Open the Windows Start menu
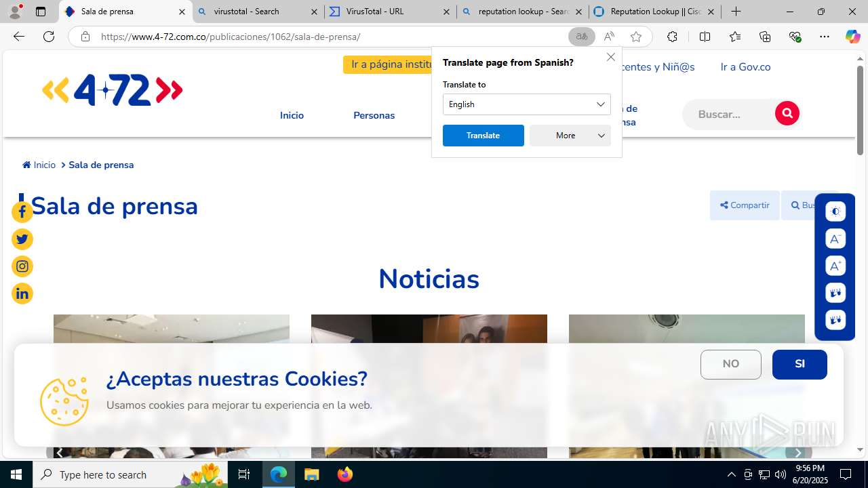868x488 pixels. pos(16,474)
